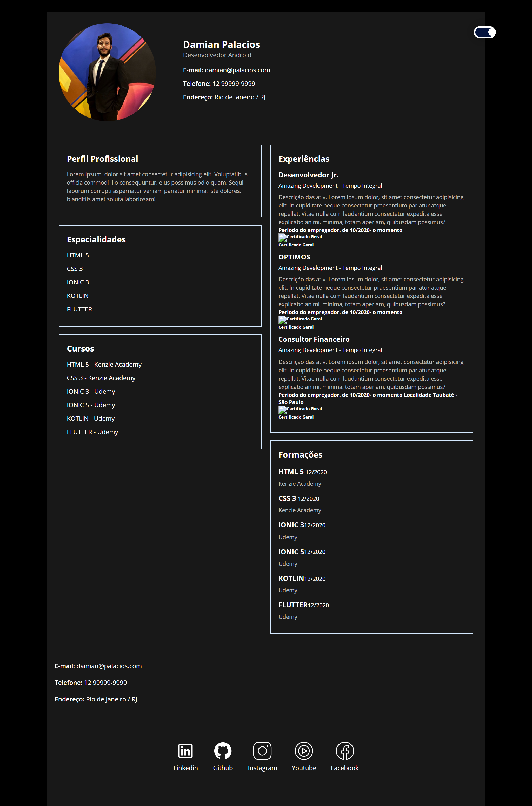Click the Youtube text label
The image size is (532, 806).
[x=304, y=768]
